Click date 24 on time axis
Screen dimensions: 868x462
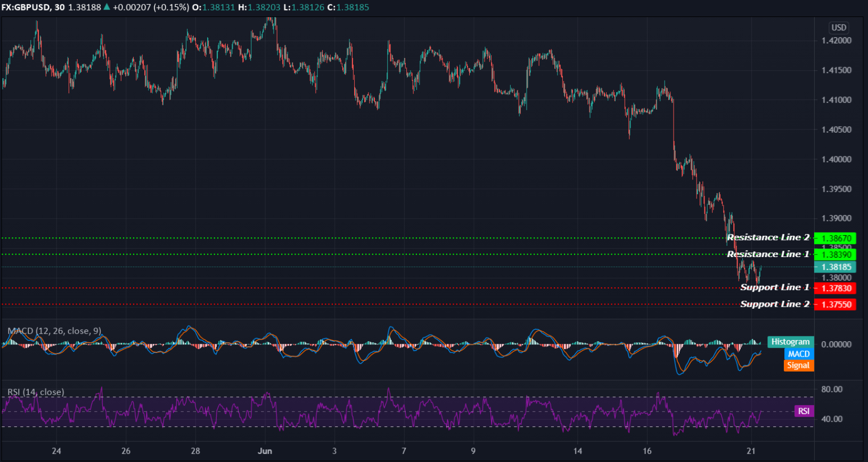56,451
